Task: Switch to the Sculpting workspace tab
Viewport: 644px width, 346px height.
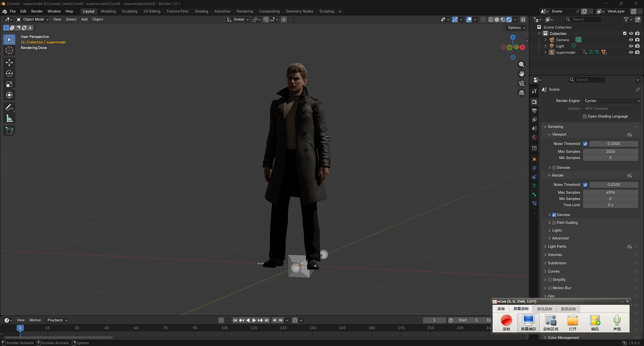Action: (130, 11)
